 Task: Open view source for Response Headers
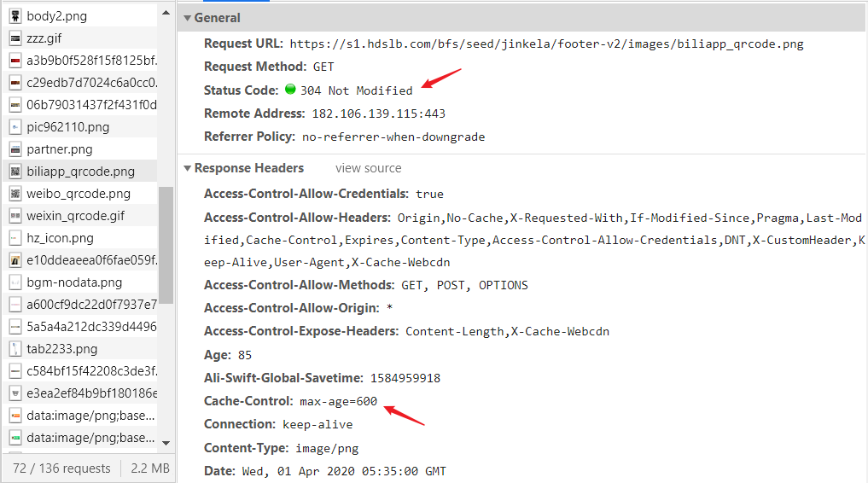[x=368, y=168]
